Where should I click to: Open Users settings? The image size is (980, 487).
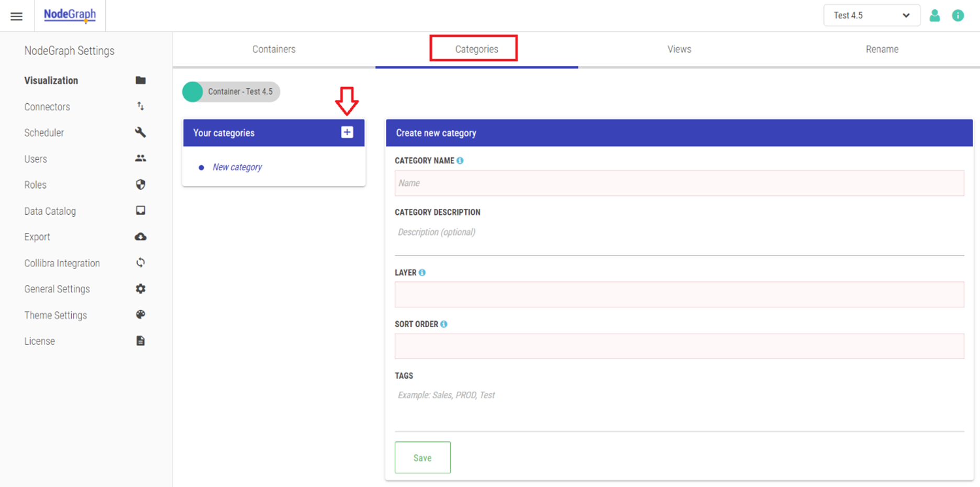point(36,159)
